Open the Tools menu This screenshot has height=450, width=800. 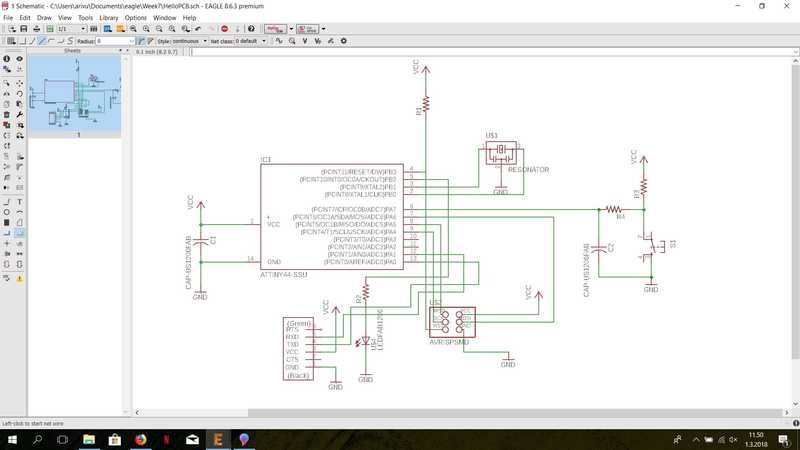(85, 17)
